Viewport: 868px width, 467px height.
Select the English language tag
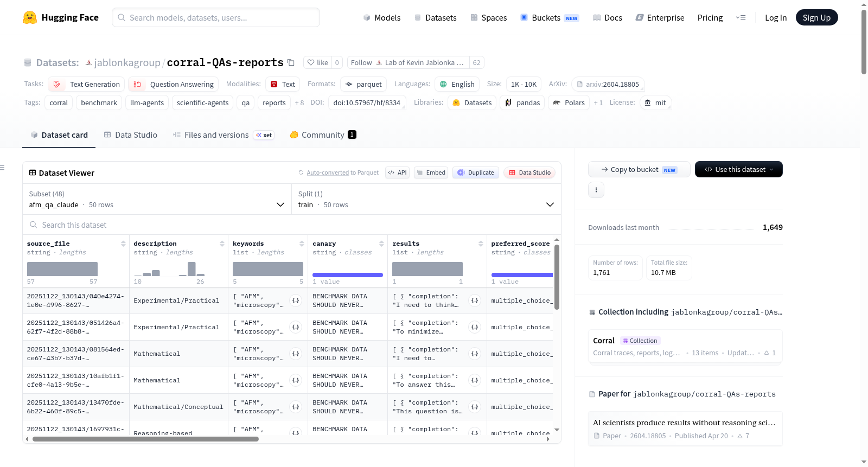click(457, 84)
